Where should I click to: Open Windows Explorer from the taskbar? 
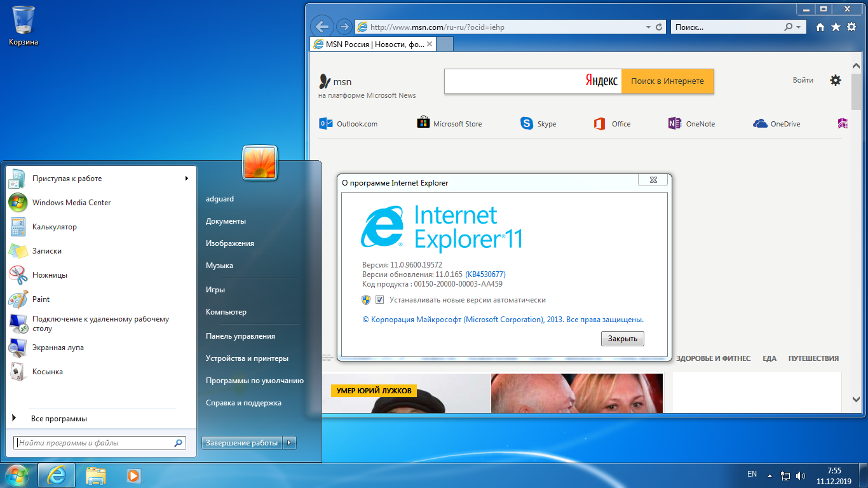pos(96,475)
